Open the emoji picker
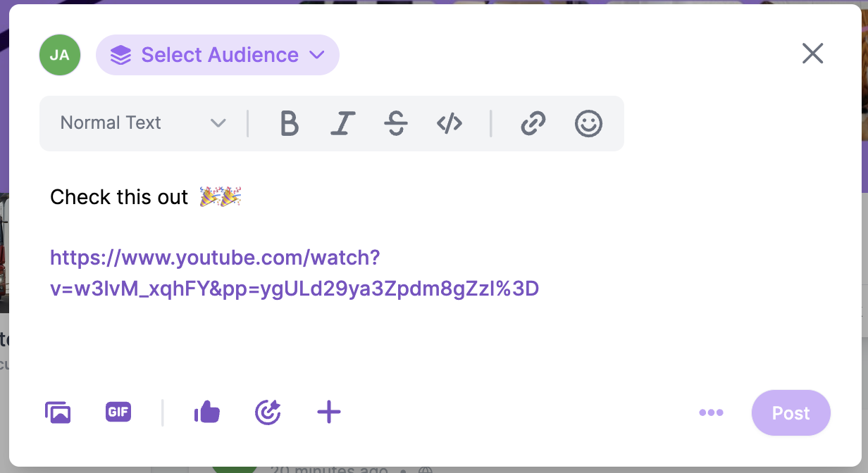This screenshot has width=868, height=473. coord(588,123)
